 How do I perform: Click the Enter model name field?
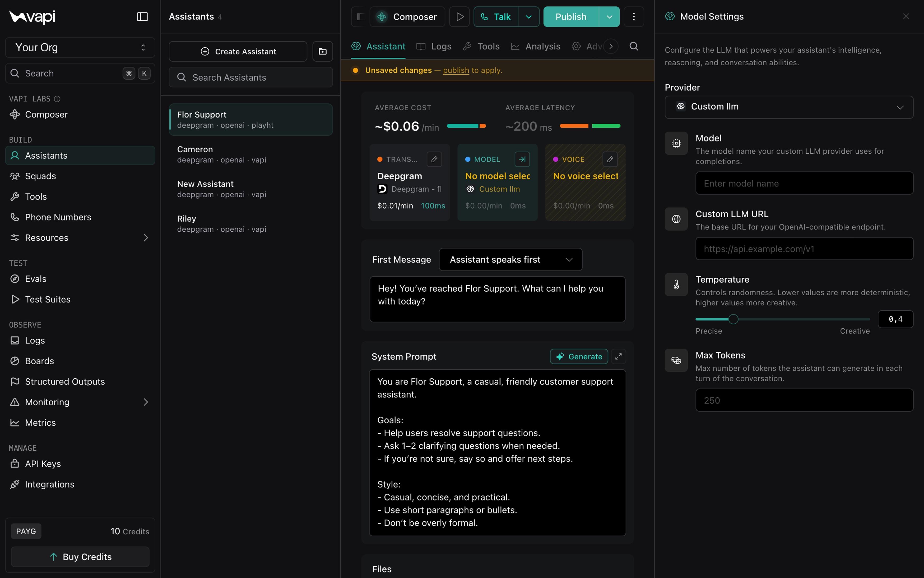click(x=804, y=183)
